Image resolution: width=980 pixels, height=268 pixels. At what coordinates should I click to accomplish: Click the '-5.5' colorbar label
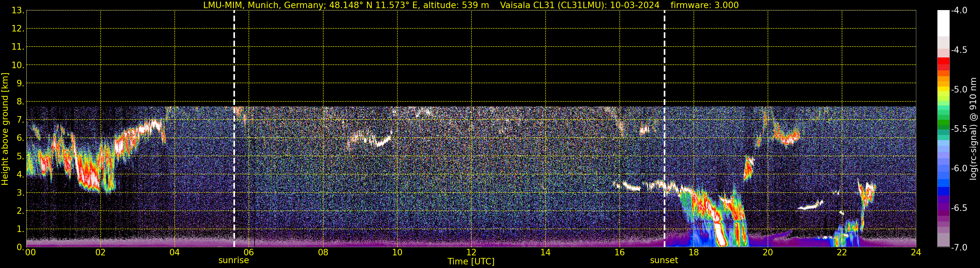(959, 129)
